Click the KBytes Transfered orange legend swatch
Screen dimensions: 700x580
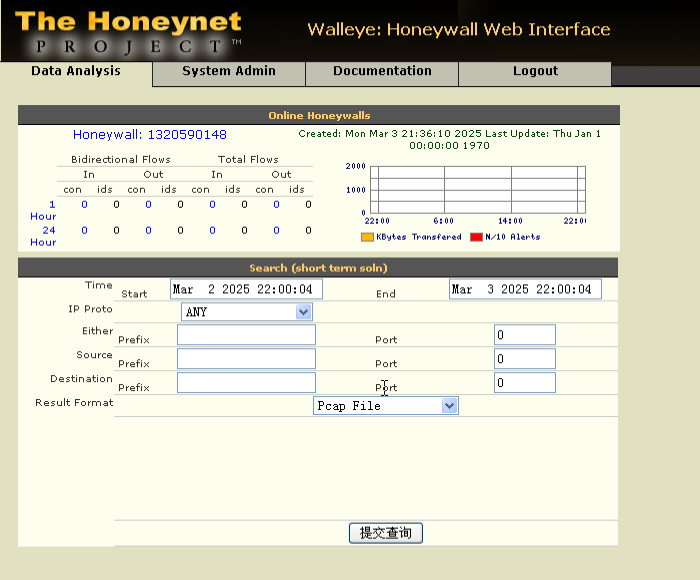367,237
